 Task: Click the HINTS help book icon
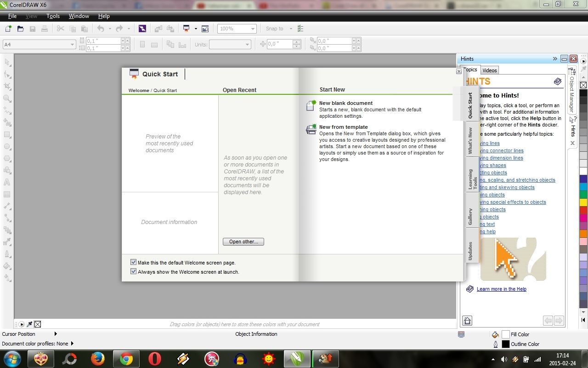558,81
